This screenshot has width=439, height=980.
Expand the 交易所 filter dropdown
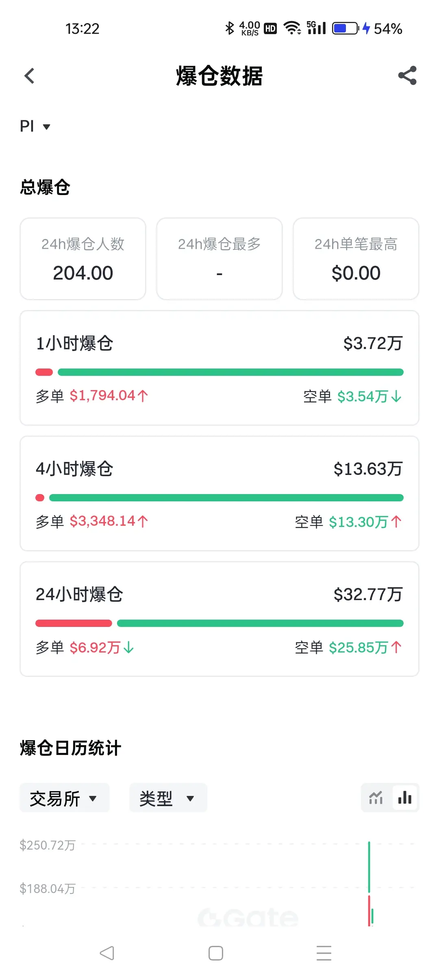pos(64,798)
